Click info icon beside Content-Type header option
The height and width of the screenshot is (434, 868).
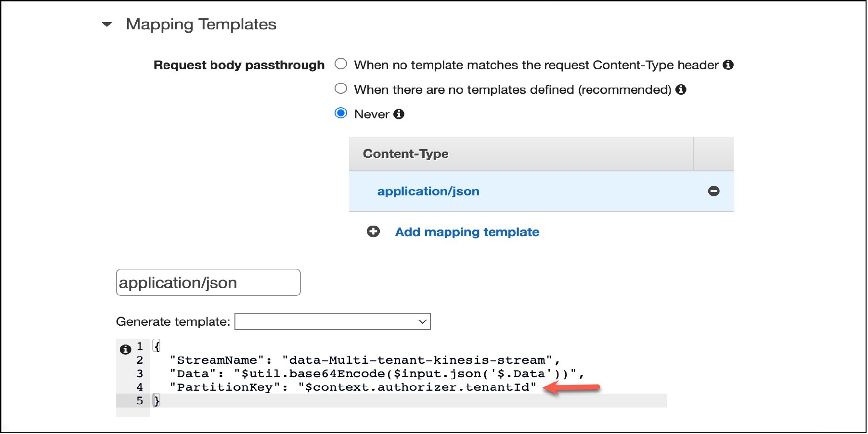728,65
